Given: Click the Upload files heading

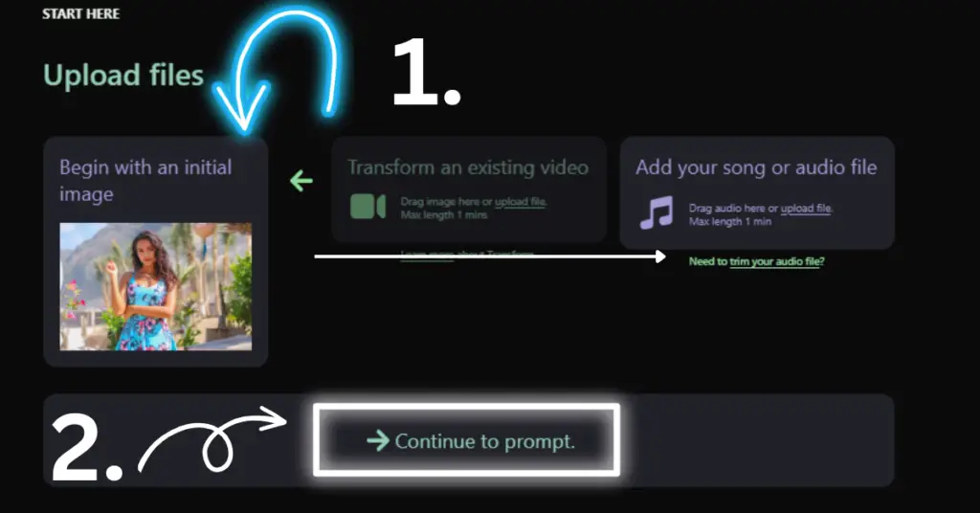Looking at the screenshot, I should tap(123, 76).
